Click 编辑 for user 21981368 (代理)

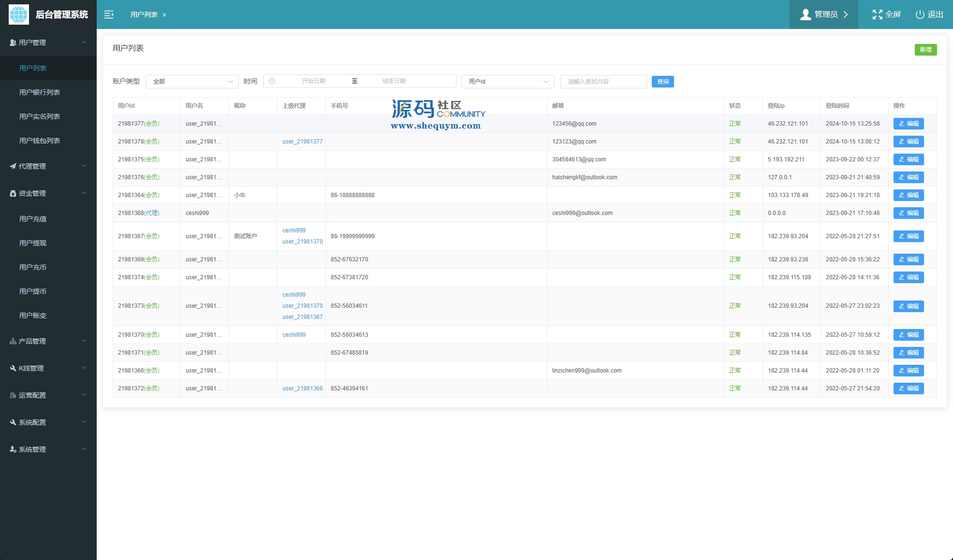coord(908,213)
